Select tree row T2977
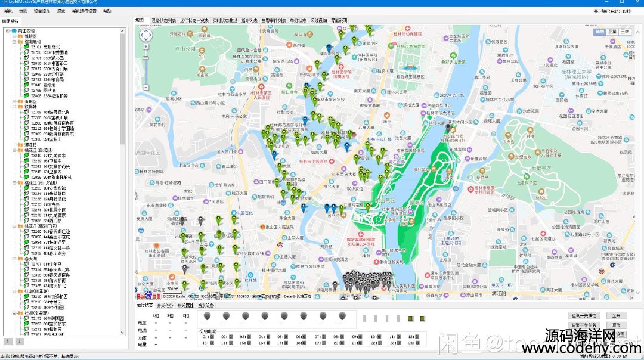Image resolution: width=644 pixels, height=360 pixels. [x=49, y=69]
